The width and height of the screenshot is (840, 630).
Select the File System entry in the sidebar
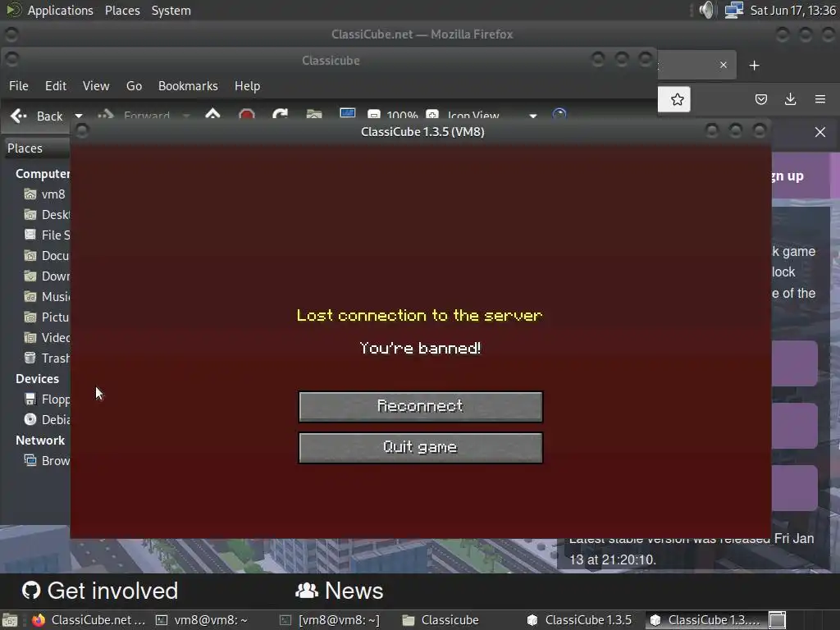pos(47,235)
